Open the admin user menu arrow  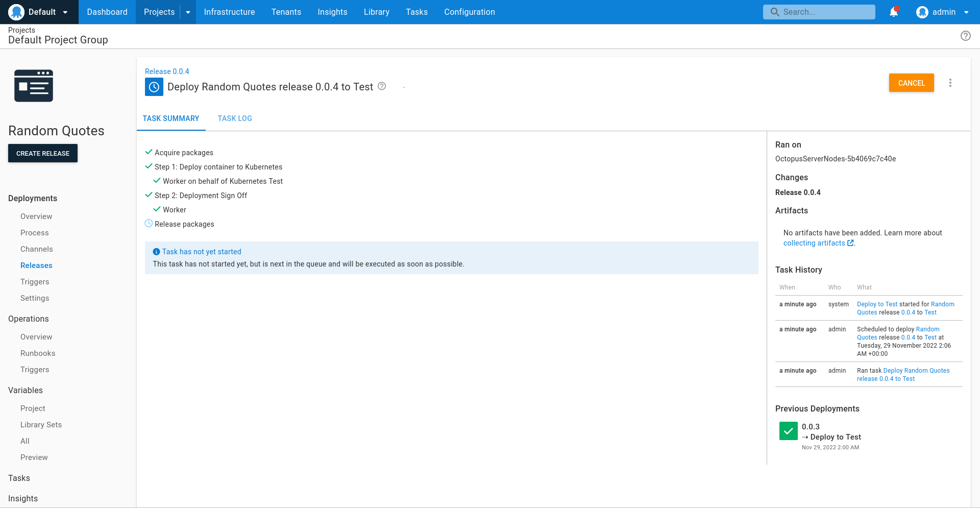[x=966, y=12]
